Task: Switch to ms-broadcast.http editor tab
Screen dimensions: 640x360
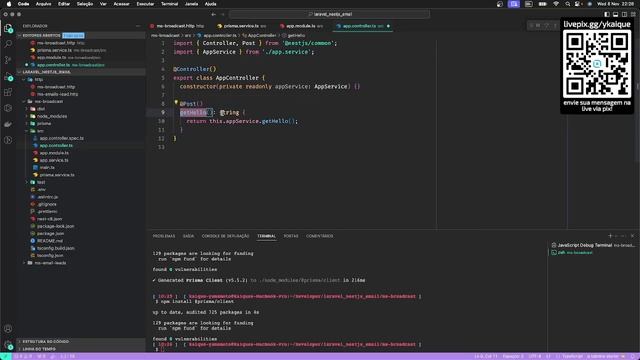Action: coord(179,26)
